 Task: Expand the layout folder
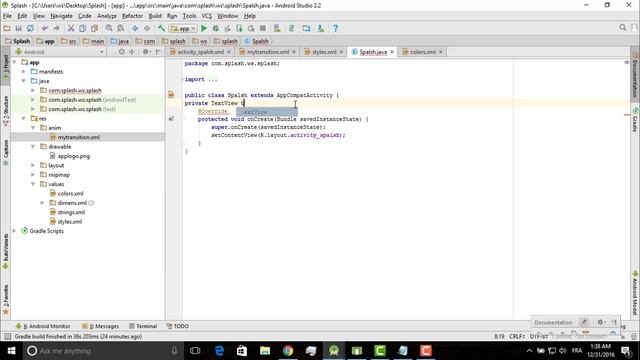(x=33, y=165)
